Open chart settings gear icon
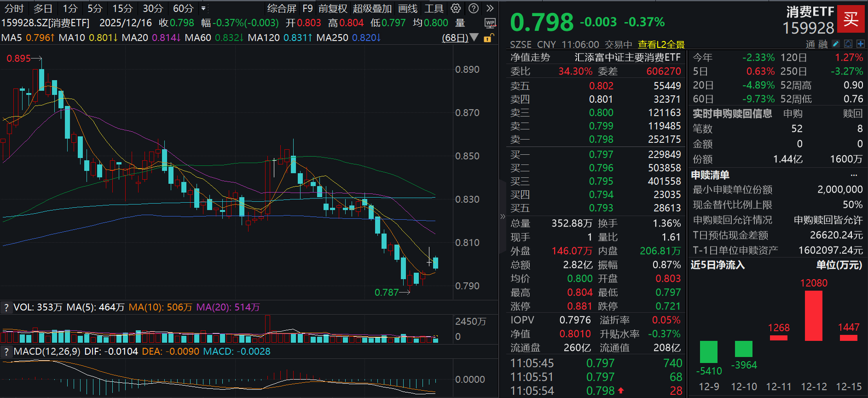The width and height of the screenshot is (868, 398). (456, 8)
